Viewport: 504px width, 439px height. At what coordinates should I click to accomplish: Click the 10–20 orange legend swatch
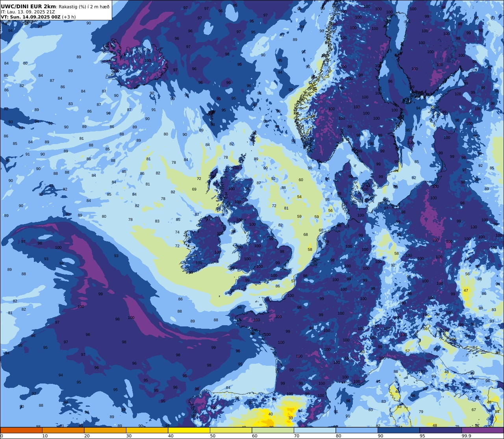coord(63,430)
